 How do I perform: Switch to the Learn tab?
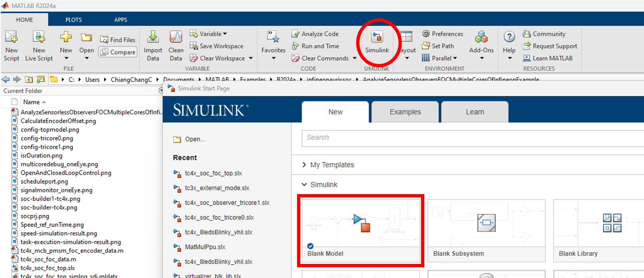click(475, 112)
